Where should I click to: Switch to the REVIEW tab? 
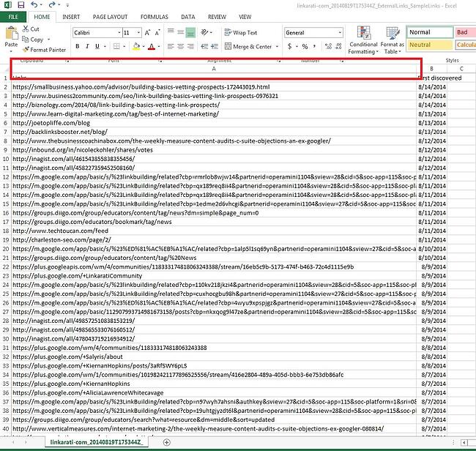tap(217, 17)
